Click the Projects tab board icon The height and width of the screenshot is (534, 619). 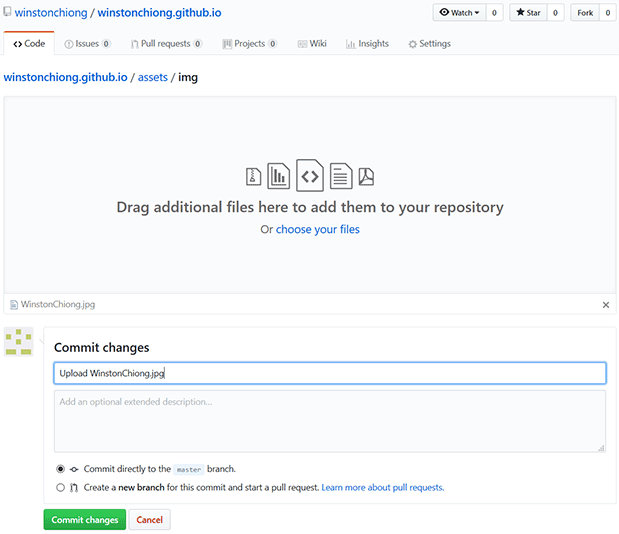point(227,44)
